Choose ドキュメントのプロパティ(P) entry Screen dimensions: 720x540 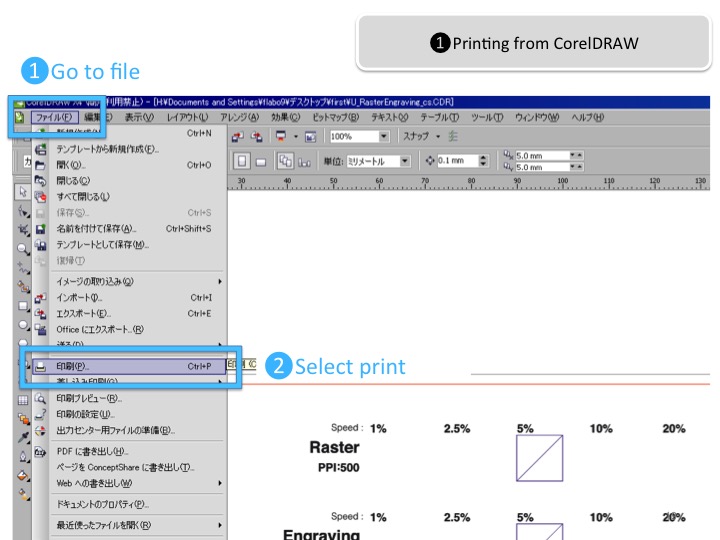[129, 504]
